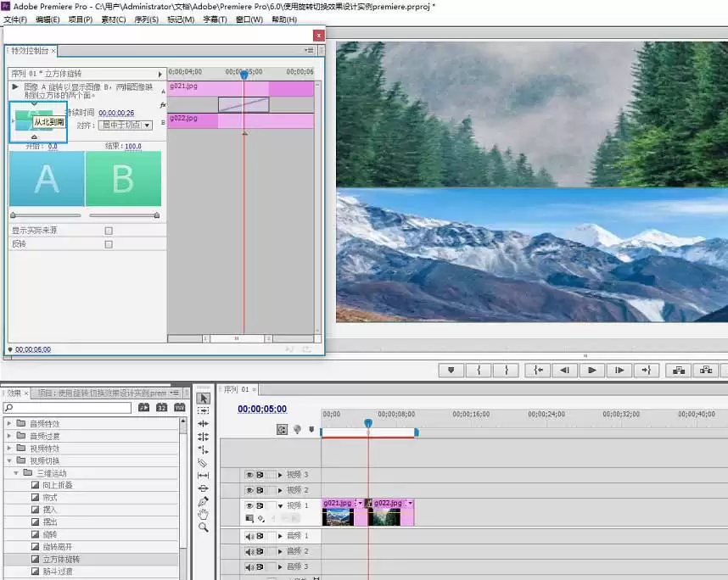
Task: Select the Hand tool
Action: coord(203,514)
